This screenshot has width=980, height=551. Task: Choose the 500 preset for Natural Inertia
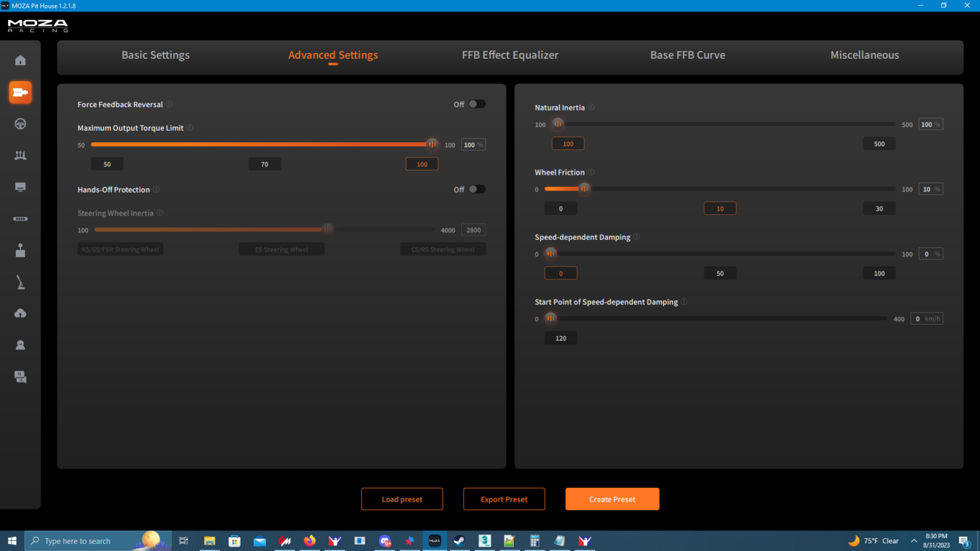pyautogui.click(x=879, y=143)
